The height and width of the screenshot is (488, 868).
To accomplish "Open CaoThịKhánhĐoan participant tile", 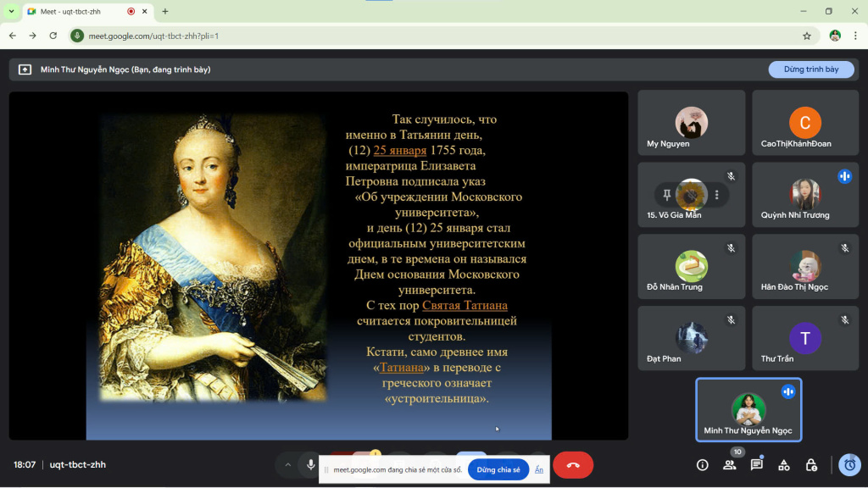I will [805, 123].
